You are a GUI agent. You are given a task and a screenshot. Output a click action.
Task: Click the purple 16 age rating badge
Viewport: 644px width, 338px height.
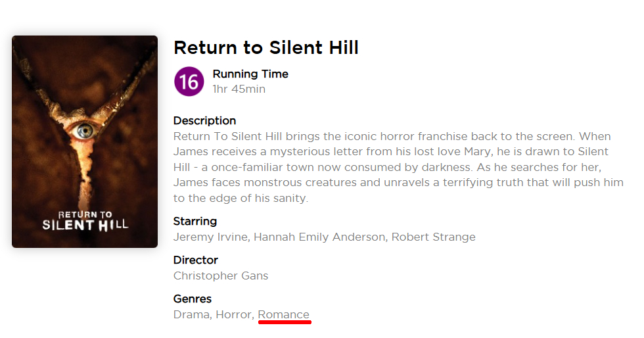click(x=189, y=82)
